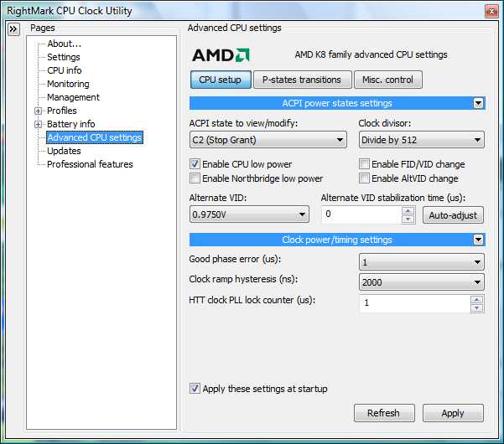Toggle Enable CPU low power checkbox
This screenshot has height=444, width=504.
[195, 164]
